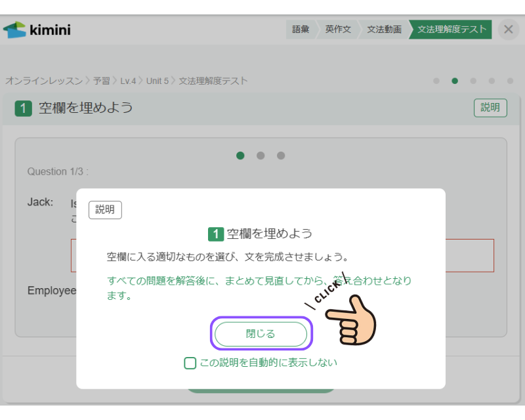Image resolution: width=525 pixels, height=420 pixels.
Task: Go to the 文法動画 tab
Action: point(384,30)
